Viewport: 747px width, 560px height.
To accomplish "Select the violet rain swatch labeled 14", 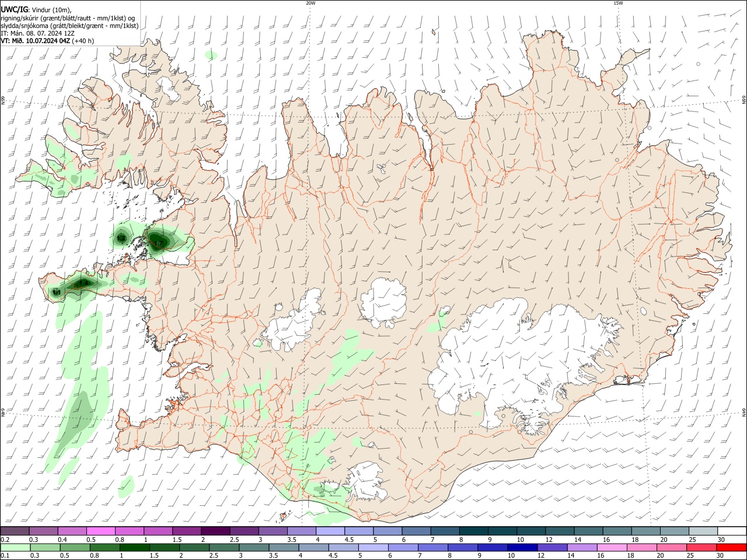I will (x=582, y=547).
